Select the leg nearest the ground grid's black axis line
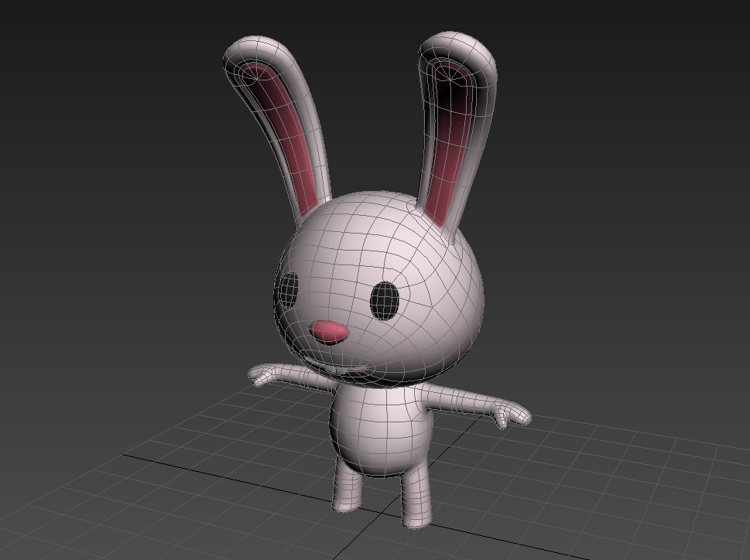Screen dimensions: 750x560 [x=416, y=494]
